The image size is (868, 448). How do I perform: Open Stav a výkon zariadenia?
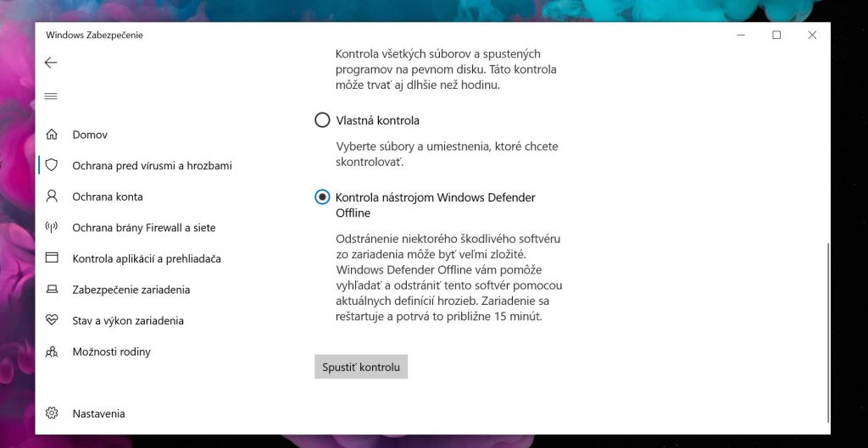pos(128,320)
